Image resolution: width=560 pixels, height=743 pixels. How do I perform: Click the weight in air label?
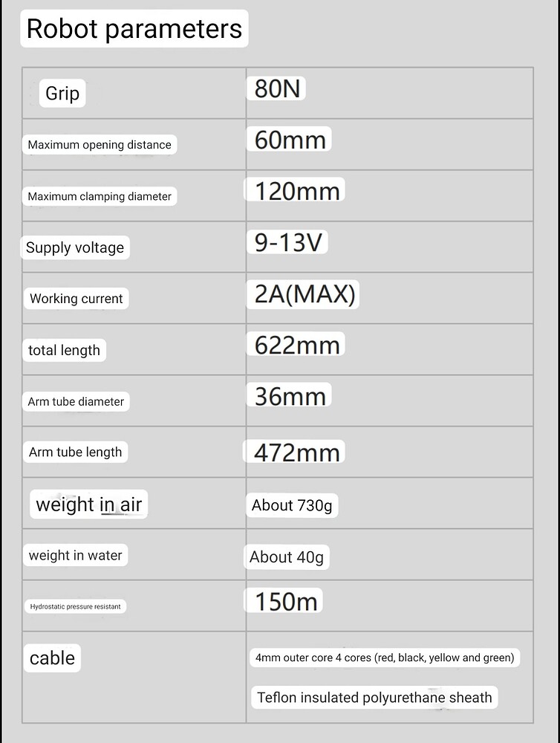coord(88,504)
